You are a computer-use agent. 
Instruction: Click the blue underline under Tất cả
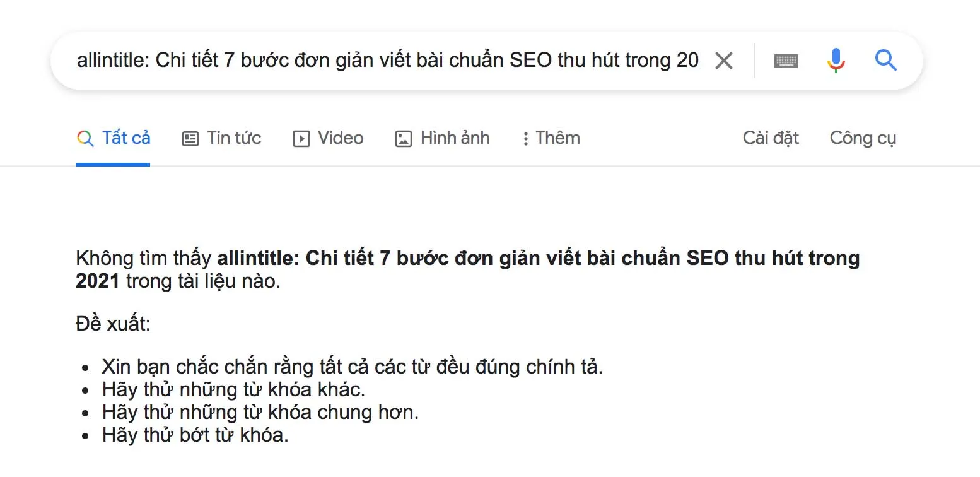[113, 164]
